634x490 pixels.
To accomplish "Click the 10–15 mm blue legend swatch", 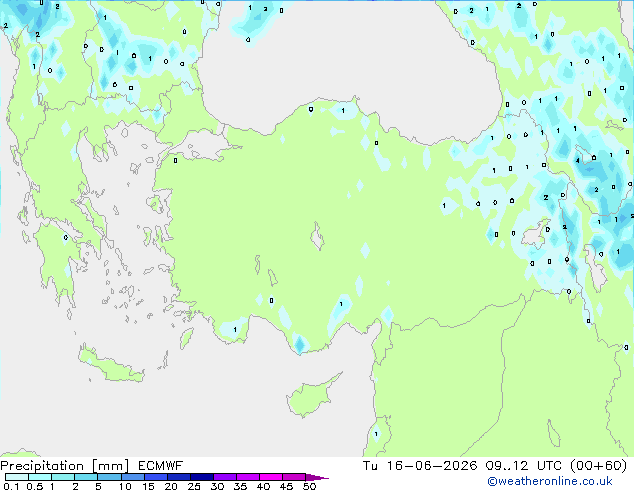I will [x=133, y=477].
